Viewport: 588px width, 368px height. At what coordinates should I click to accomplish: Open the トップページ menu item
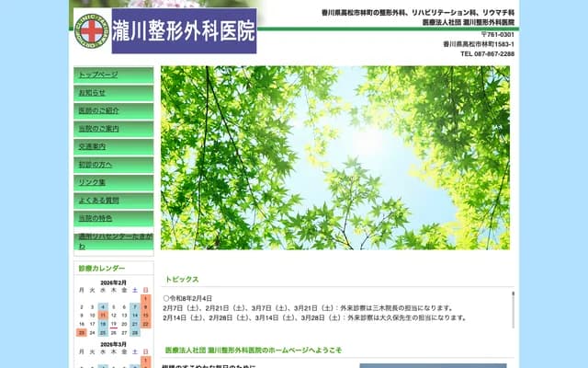point(114,75)
